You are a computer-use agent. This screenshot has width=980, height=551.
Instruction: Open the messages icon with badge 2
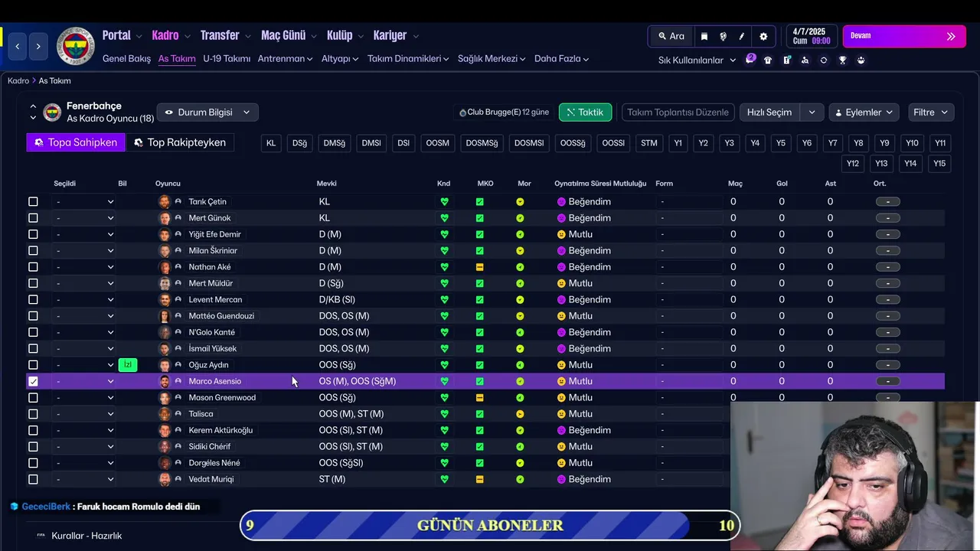click(750, 60)
